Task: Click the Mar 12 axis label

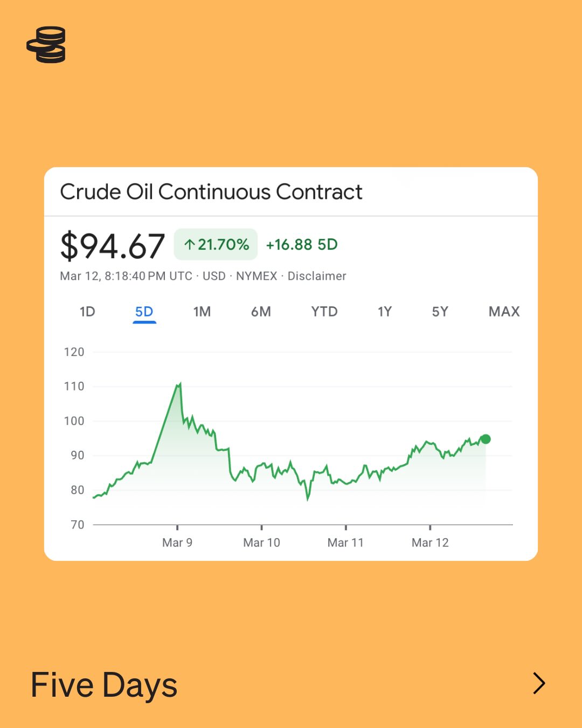Action: coord(430,542)
